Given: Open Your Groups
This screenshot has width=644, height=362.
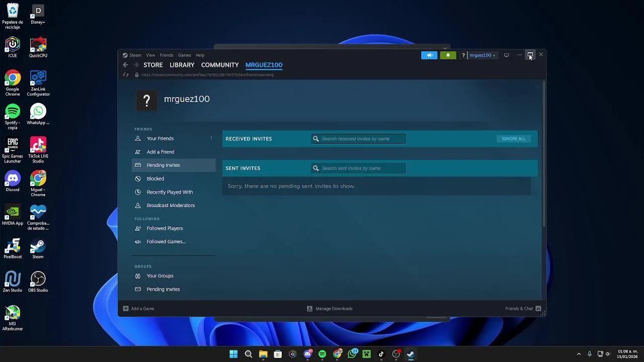Looking at the screenshot, I should (x=174, y=276).
